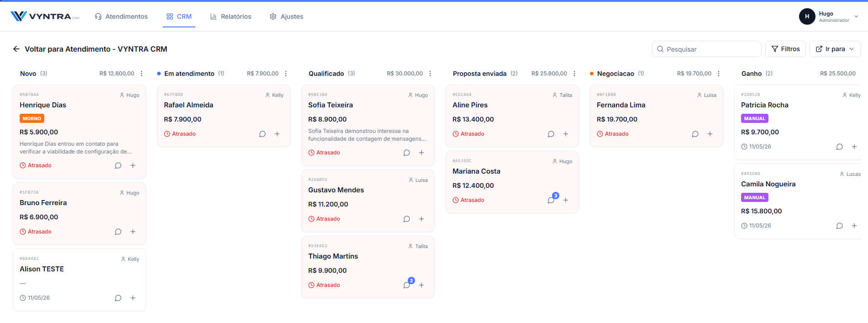
Task: Click plus icon on Bruno Ferreira card
Action: (x=133, y=232)
